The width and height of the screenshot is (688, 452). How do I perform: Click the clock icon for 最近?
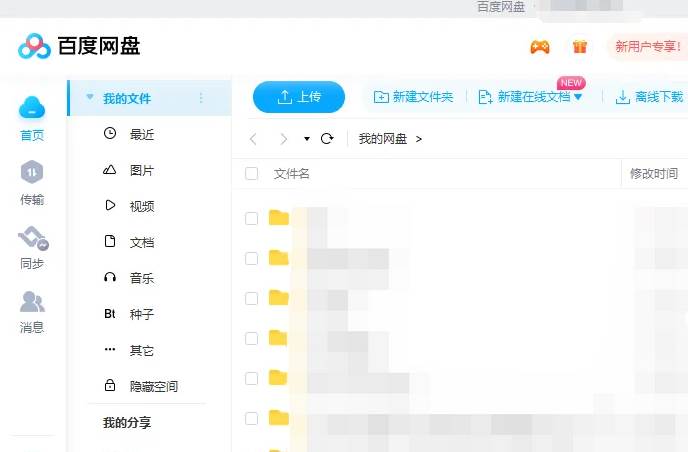pos(110,133)
